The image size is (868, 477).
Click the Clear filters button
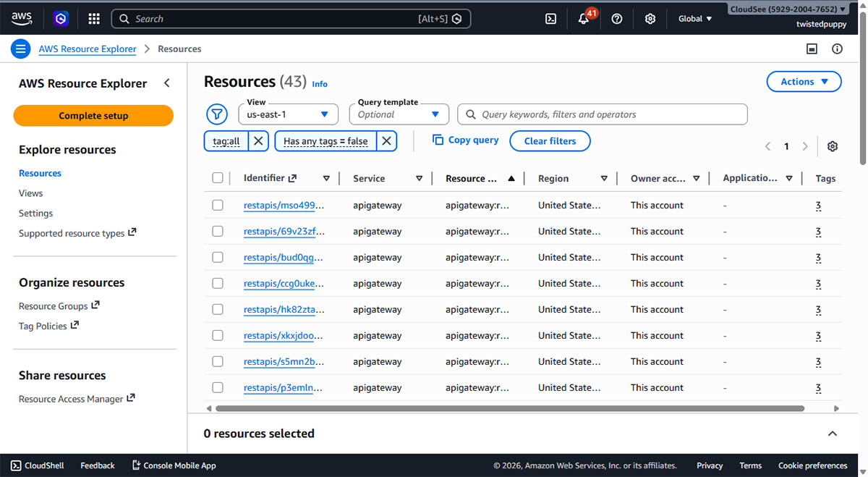click(550, 141)
